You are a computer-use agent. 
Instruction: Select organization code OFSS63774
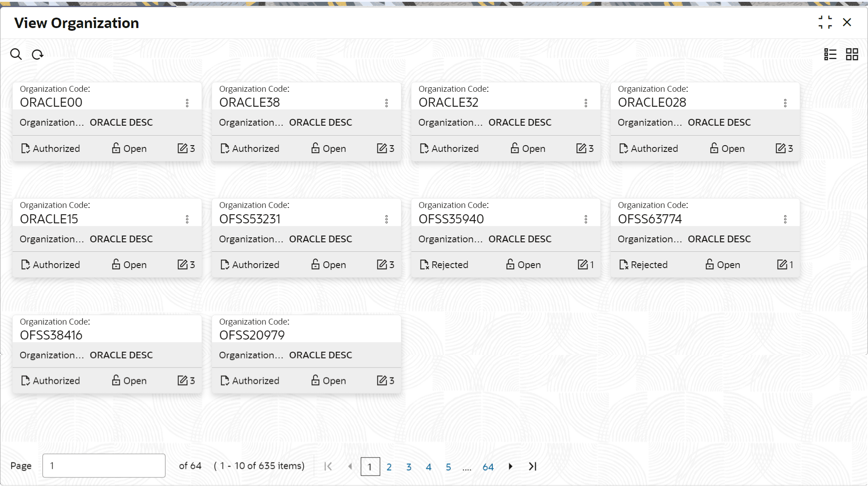click(x=650, y=219)
